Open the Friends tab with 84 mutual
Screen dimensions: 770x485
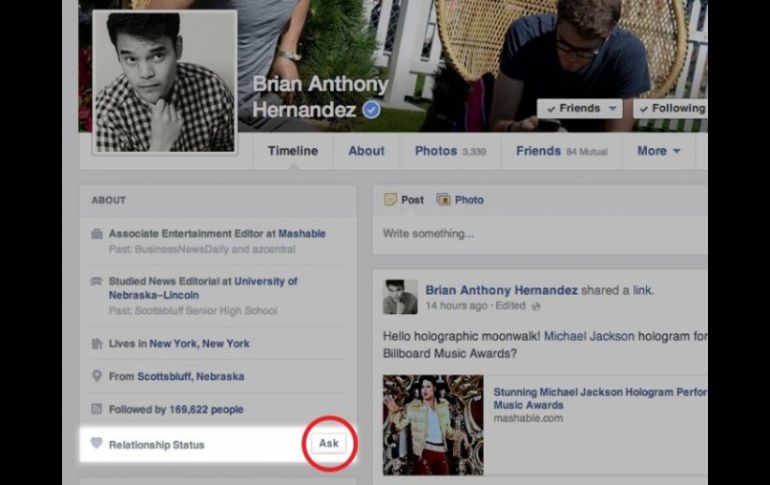(560, 151)
